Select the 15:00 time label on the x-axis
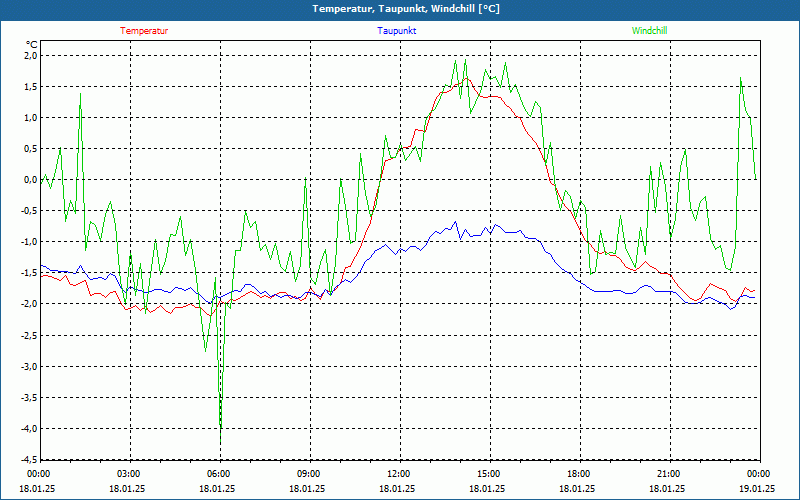 click(488, 474)
